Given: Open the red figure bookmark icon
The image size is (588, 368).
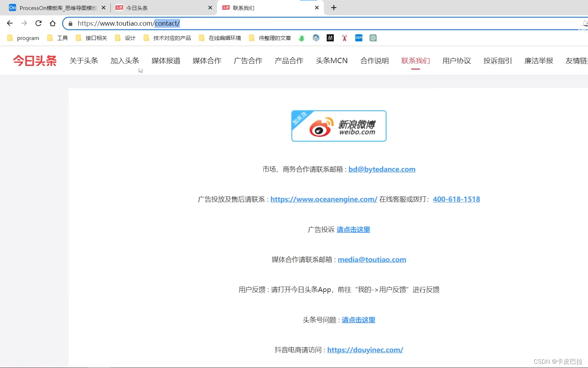Looking at the screenshot, I should pyautogui.click(x=345, y=38).
